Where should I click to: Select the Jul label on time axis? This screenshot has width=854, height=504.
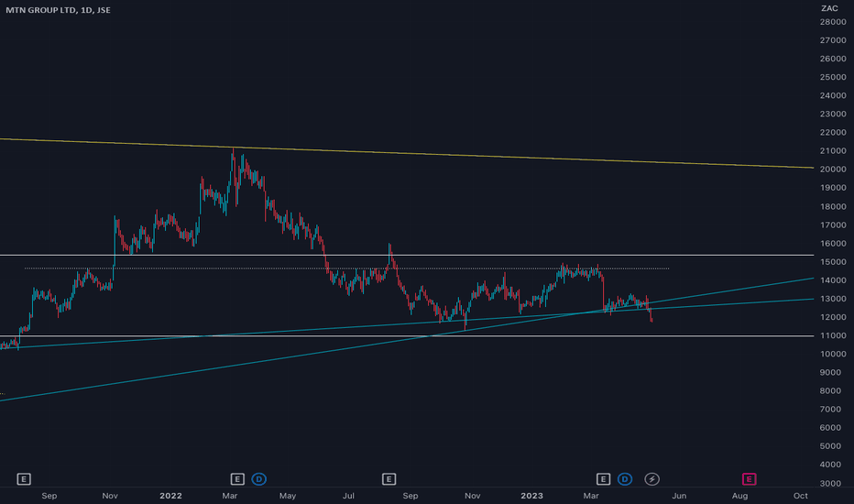348,495
